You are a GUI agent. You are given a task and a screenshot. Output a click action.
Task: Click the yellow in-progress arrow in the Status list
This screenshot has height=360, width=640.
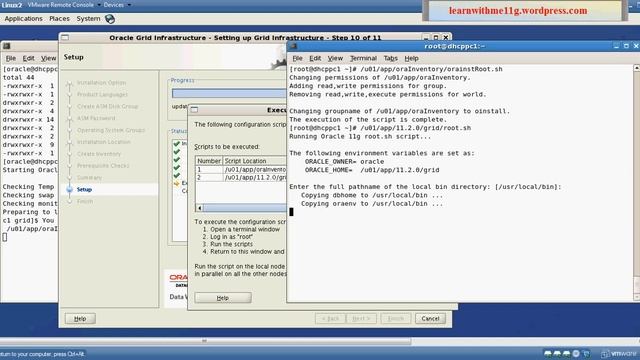[x=177, y=184]
